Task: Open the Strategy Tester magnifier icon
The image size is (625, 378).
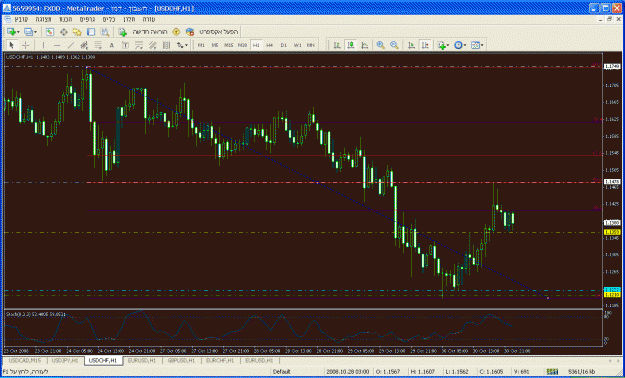Action: pyautogui.click(x=105, y=32)
